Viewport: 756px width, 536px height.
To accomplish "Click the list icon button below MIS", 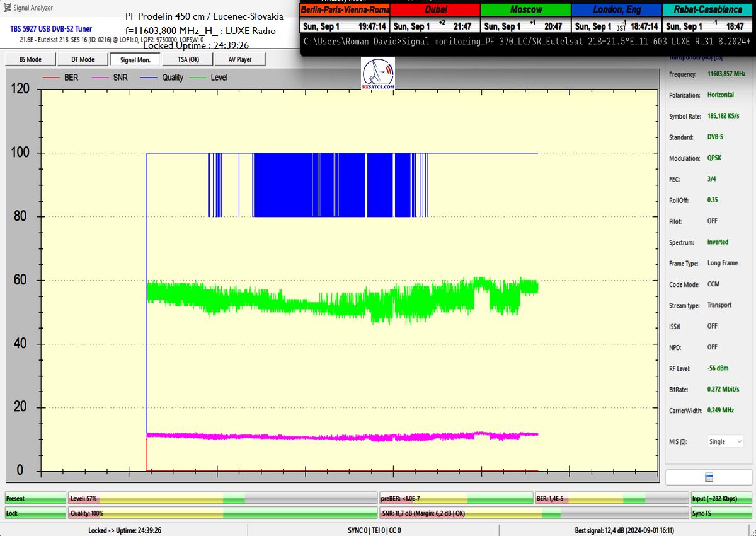I will tap(708, 477).
